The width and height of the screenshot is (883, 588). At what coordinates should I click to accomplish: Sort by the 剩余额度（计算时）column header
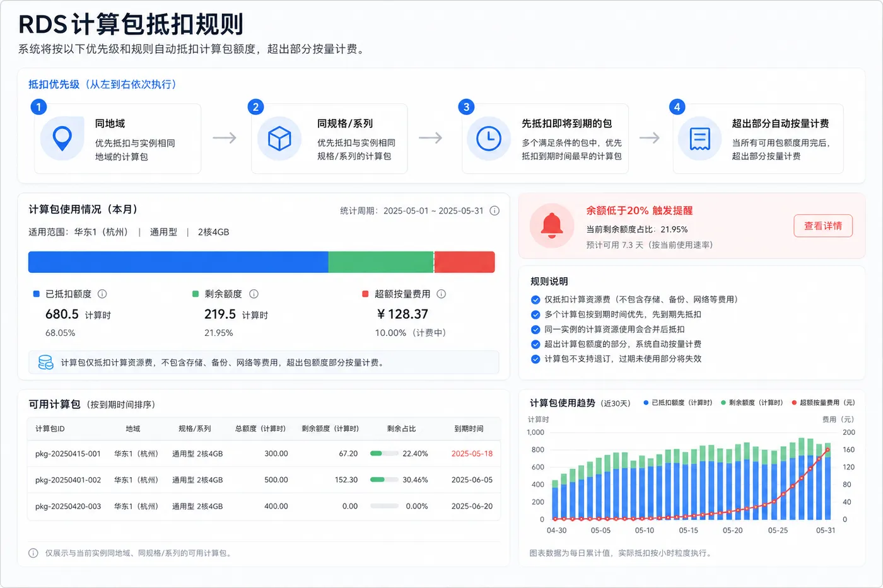click(x=330, y=429)
